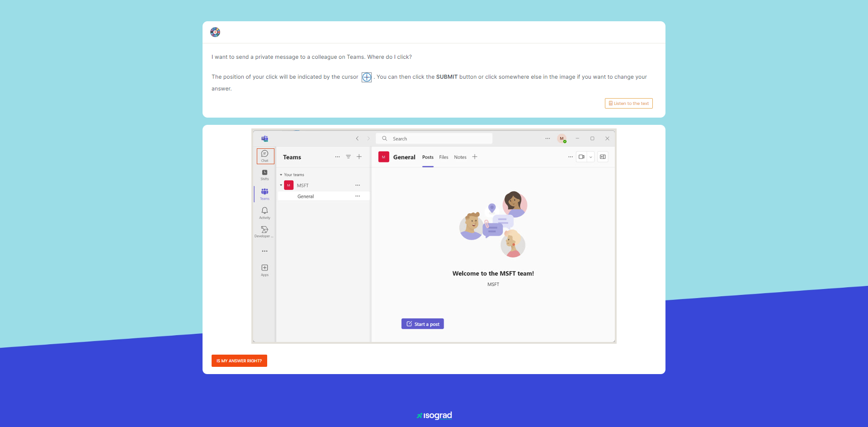
Task: Click IS MY ANSWER RIGHT? button
Action: [x=239, y=361]
